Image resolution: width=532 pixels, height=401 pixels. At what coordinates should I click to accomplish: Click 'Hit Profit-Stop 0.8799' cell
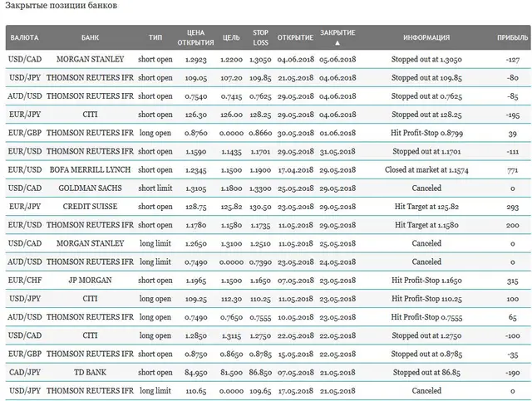426,133
